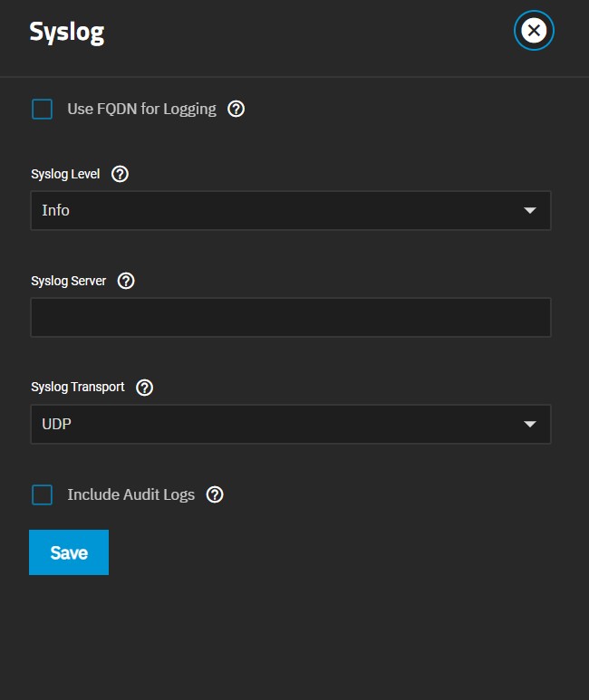Expand the Syslog Level dropdown arrow

530,210
